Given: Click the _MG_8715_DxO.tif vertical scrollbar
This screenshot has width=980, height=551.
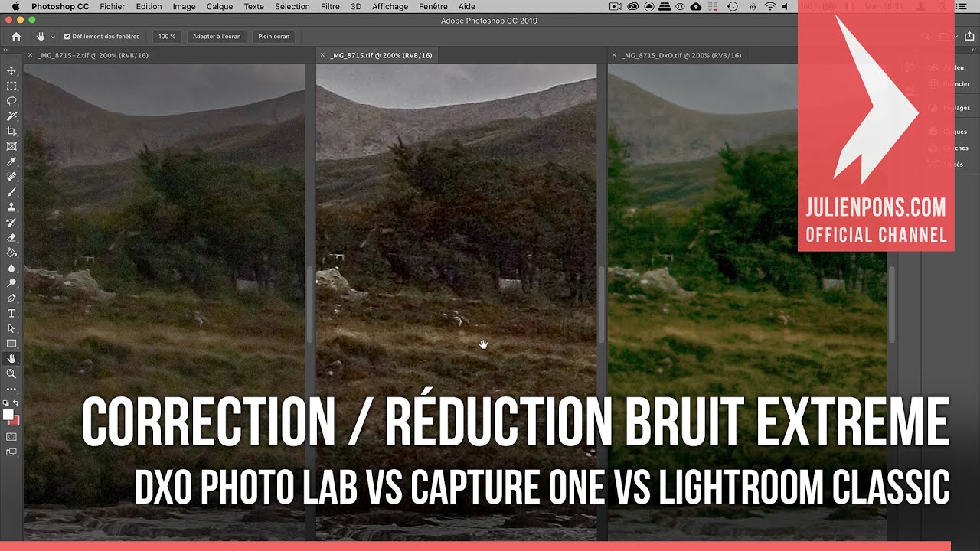Looking at the screenshot, I should (x=893, y=304).
